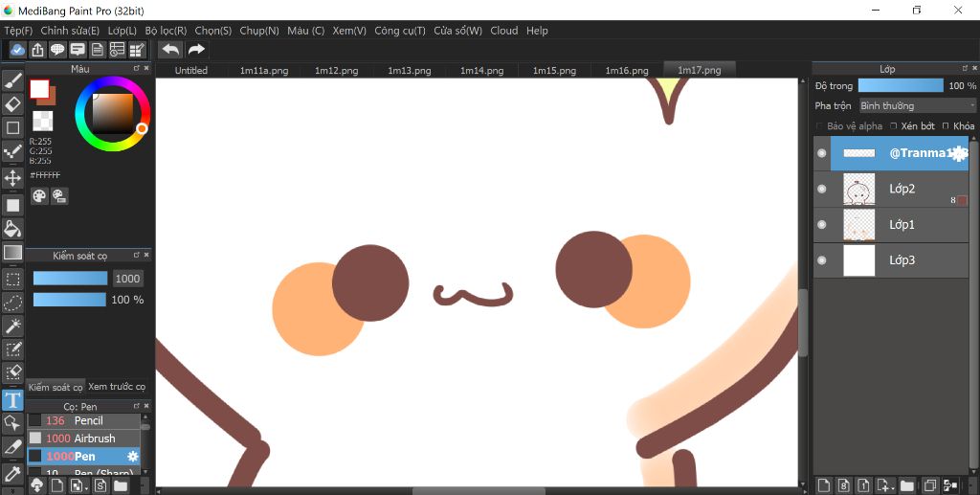Select the Text tool

click(12, 400)
